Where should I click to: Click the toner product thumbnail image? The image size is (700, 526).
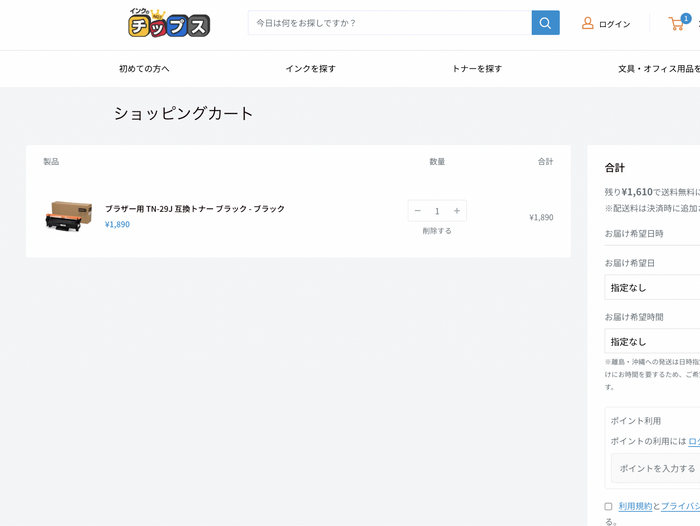(68, 216)
